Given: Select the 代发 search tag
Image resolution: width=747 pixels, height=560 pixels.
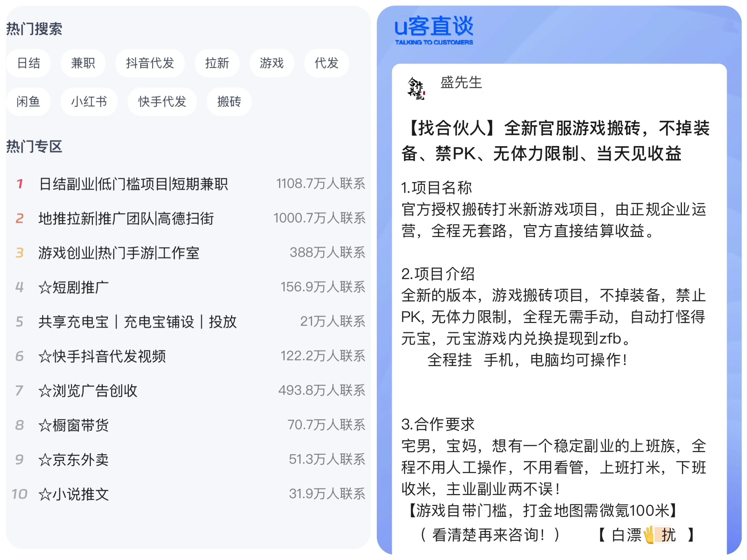Looking at the screenshot, I should [x=327, y=63].
